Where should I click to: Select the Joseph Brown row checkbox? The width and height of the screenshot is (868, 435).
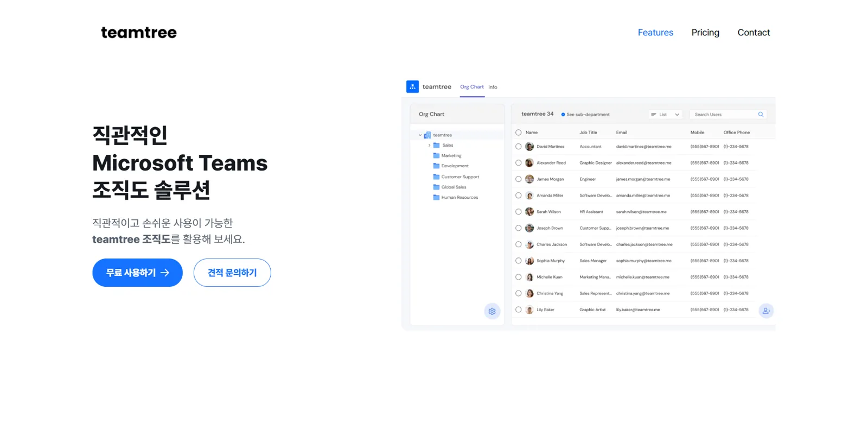coord(519,228)
